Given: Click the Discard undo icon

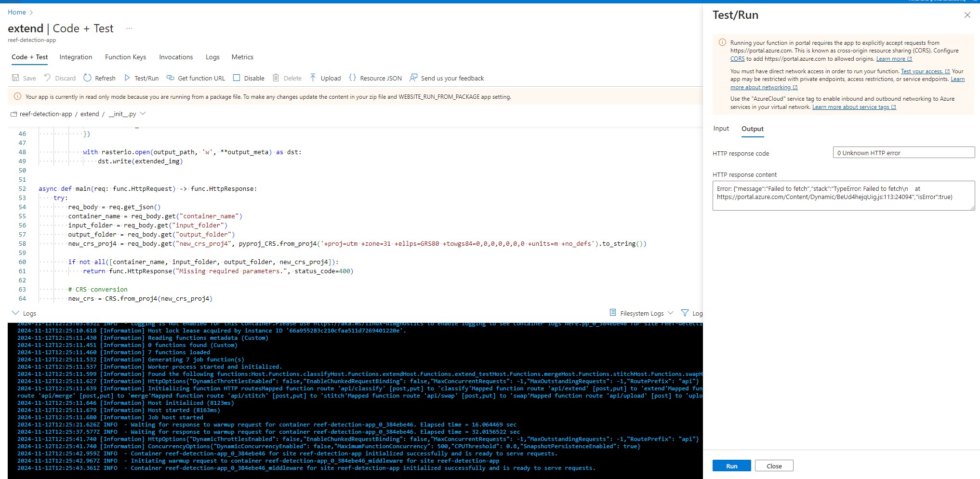Looking at the screenshot, I should 47,78.
